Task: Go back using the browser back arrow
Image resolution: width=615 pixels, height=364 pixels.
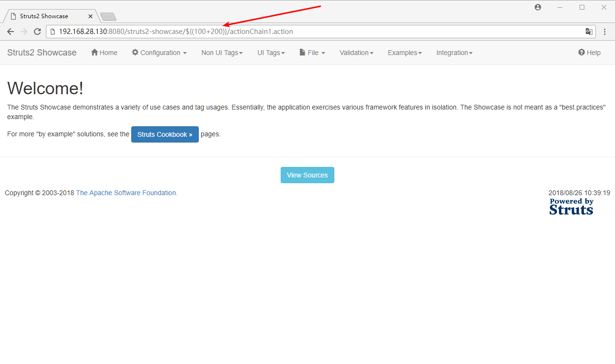Action: tap(11, 32)
